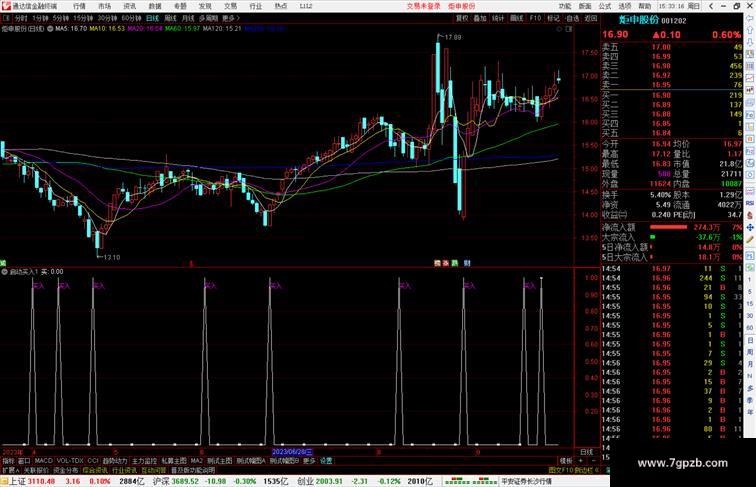The height and width of the screenshot is (487, 756).
Task: Switch to the 分时 chart period
Action: click(21, 18)
